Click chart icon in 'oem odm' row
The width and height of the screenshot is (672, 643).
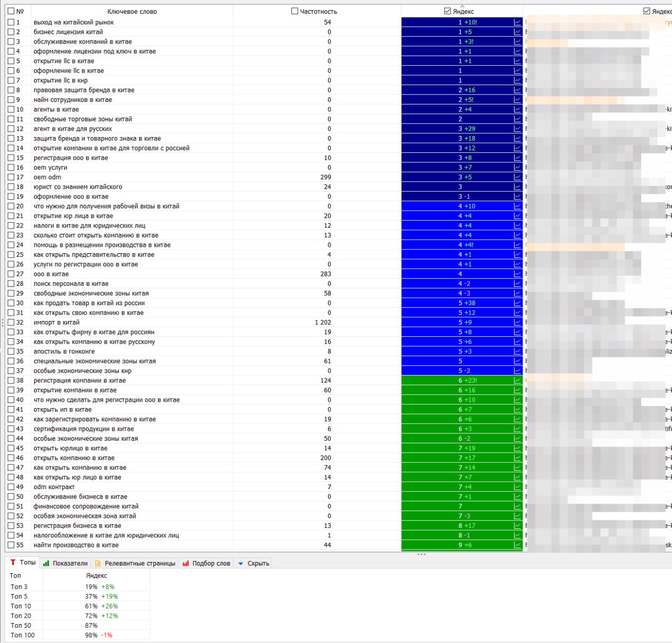point(517,178)
